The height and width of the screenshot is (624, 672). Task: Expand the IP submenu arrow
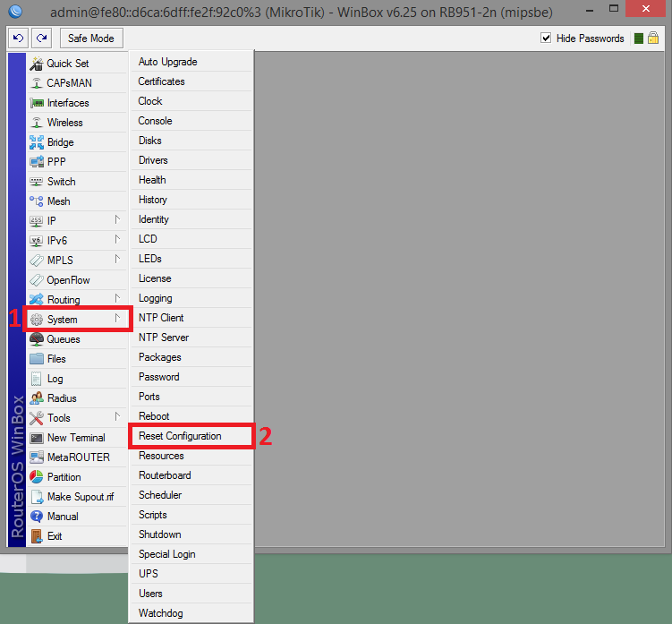coord(117,220)
